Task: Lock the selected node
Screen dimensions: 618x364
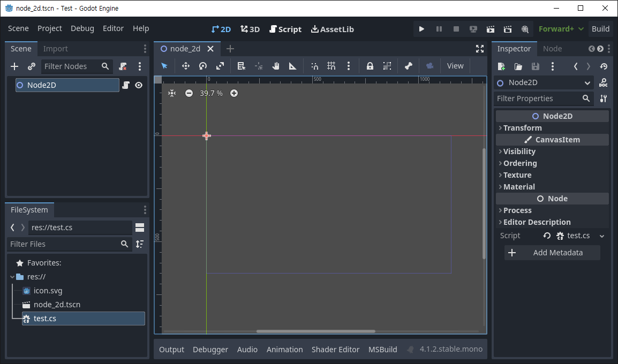Action: pos(370,66)
